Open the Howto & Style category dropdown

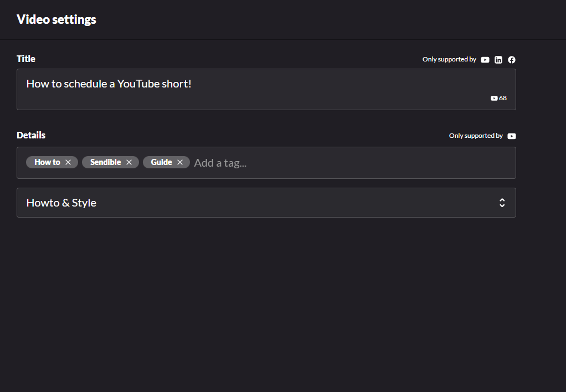point(266,203)
